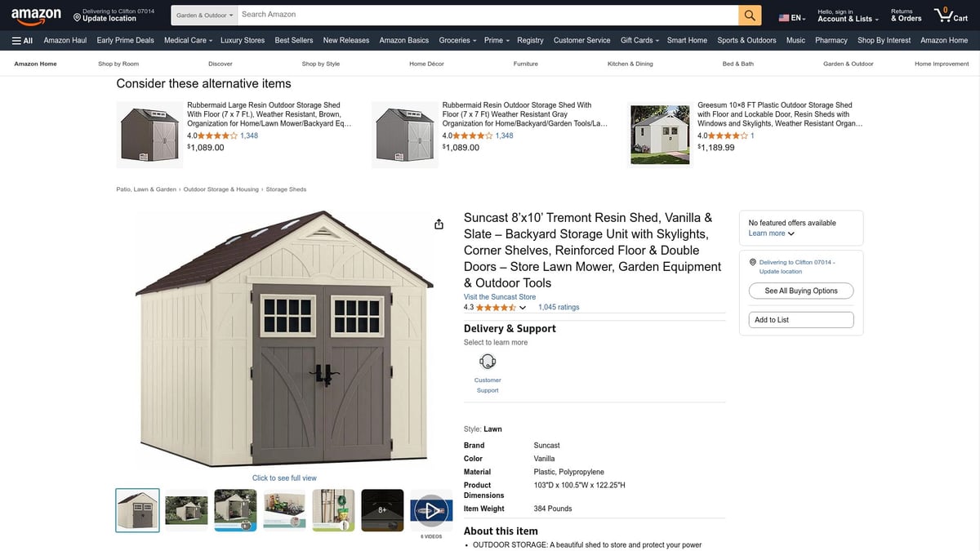Click the Update location pin icon
This screenshot has height=551, width=980.
pyautogui.click(x=77, y=18)
